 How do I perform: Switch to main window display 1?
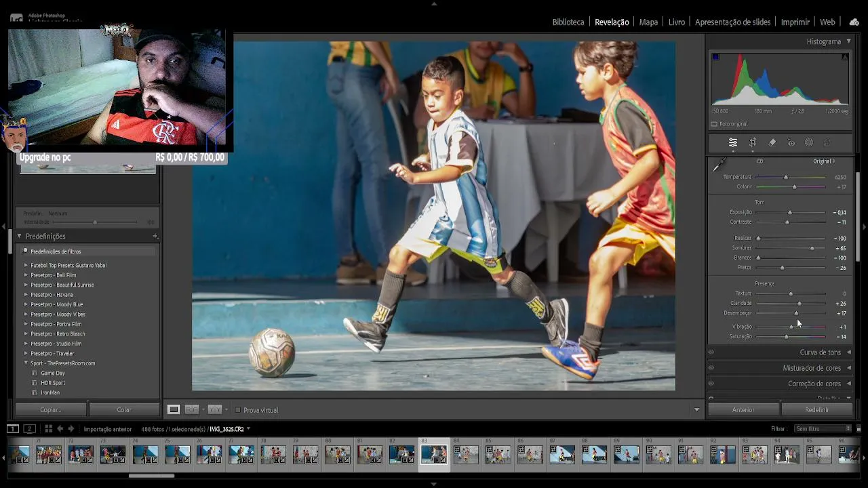pos(13,428)
